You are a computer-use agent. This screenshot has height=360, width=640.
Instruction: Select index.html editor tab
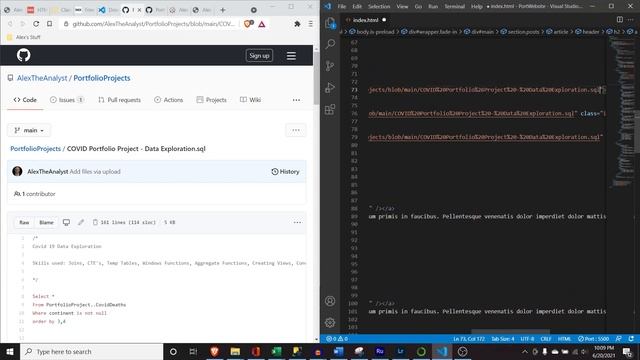pyautogui.click(x=366, y=20)
